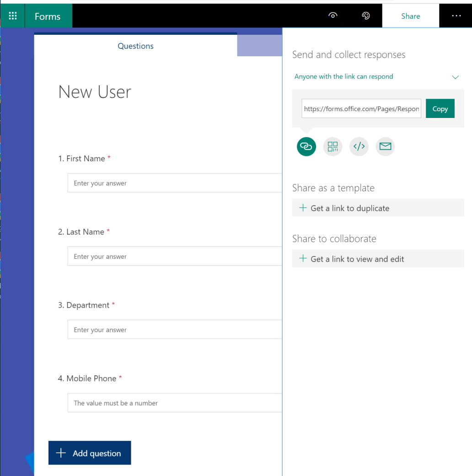Add a new question to the form
The image size is (472, 476).
pos(90,453)
